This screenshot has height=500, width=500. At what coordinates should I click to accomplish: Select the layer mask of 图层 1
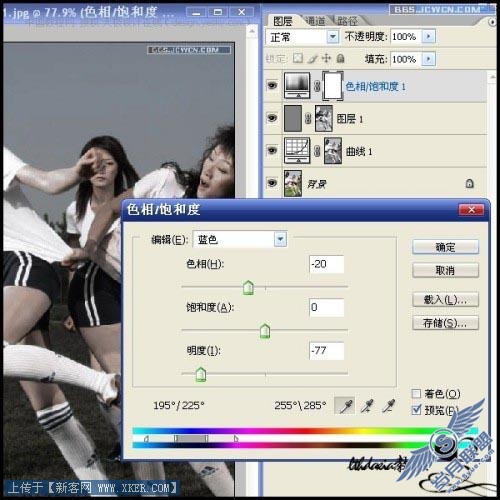click(324, 118)
